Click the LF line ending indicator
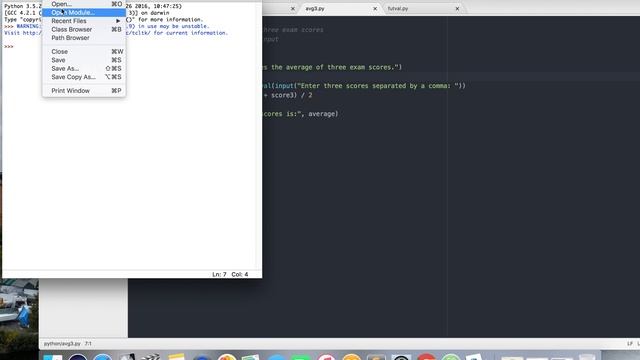 [630, 344]
